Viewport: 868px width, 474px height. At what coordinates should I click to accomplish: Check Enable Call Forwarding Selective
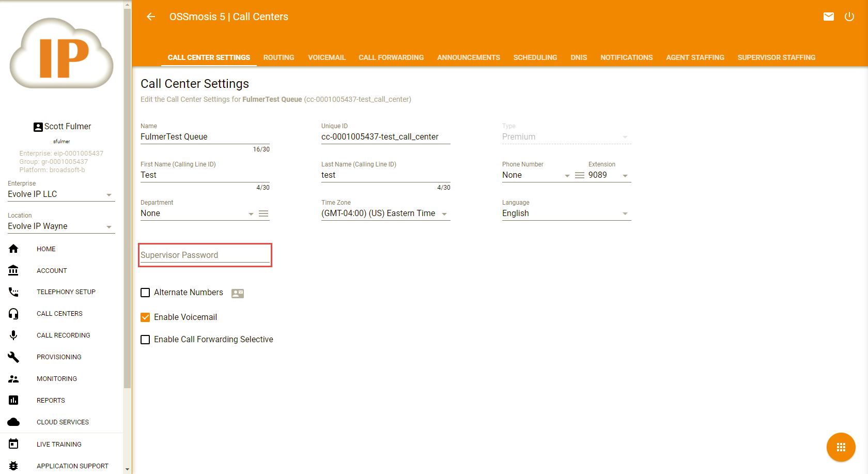click(145, 340)
